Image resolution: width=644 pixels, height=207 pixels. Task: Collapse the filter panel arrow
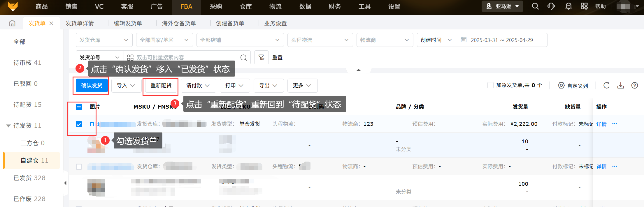click(x=359, y=70)
